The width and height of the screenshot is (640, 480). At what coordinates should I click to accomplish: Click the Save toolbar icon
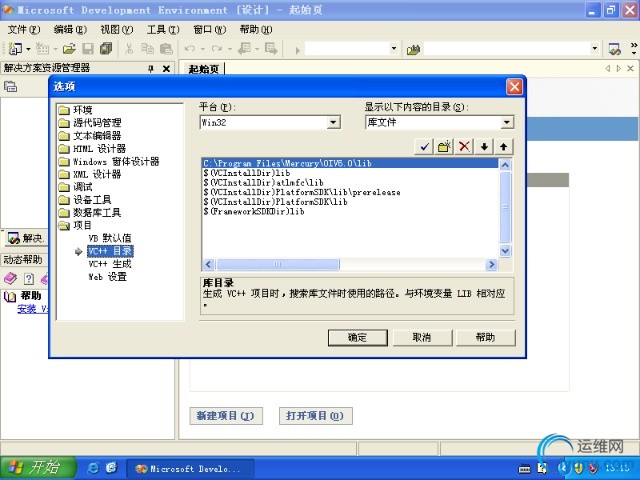pos(88,49)
